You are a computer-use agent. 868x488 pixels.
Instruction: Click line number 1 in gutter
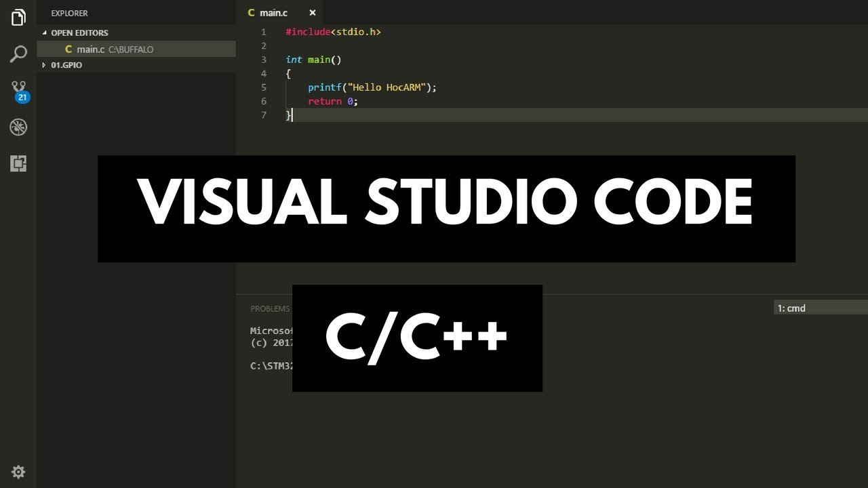point(264,32)
